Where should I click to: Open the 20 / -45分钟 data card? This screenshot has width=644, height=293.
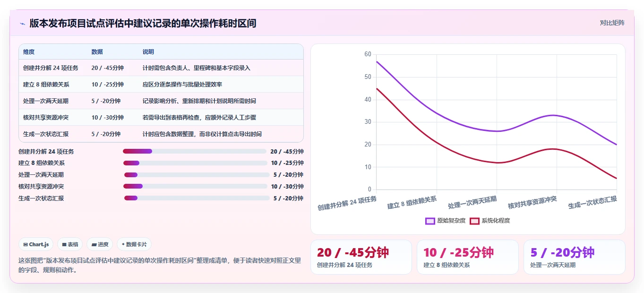coord(361,257)
